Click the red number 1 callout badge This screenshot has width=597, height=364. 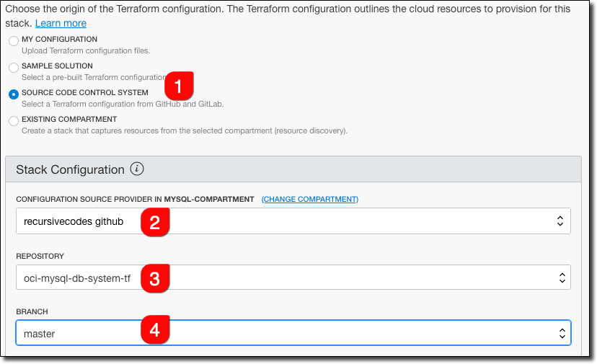(x=179, y=86)
